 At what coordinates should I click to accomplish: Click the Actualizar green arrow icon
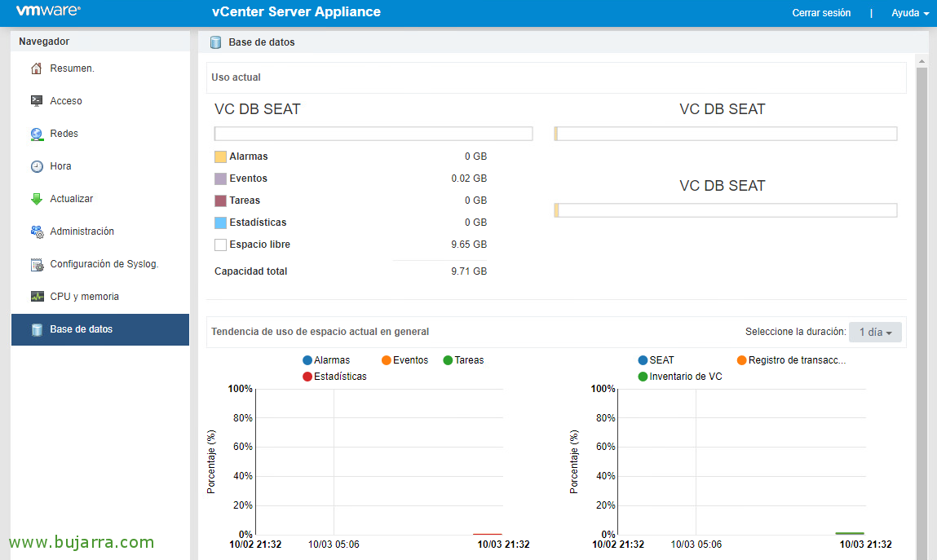pyautogui.click(x=37, y=199)
